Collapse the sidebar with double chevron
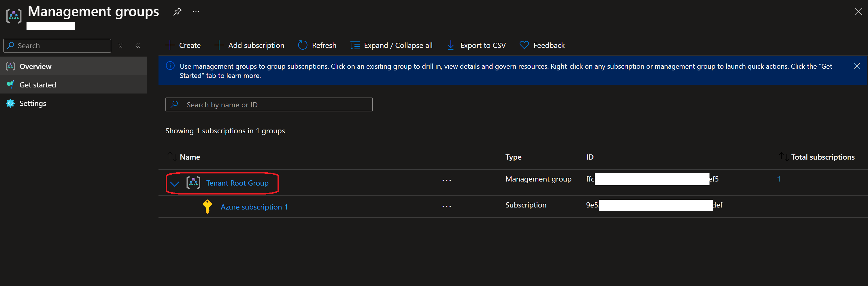Viewport: 868px width, 286px height. click(138, 46)
